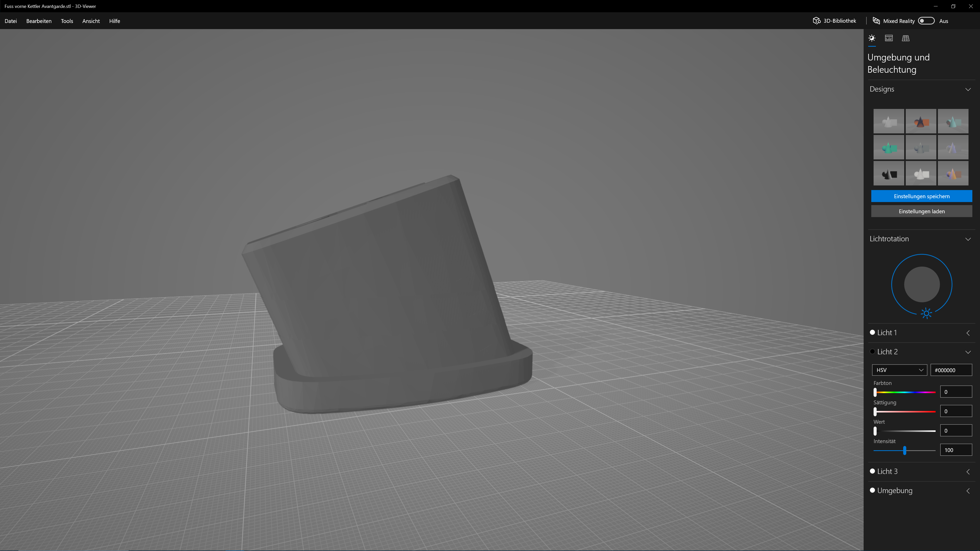Toggle the Mixed Reality switch

[926, 21]
